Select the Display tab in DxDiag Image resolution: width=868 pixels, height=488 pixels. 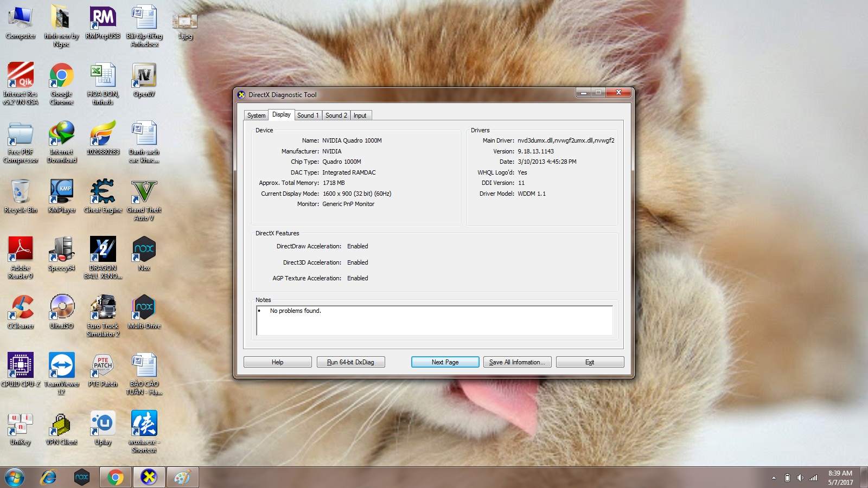[281, 114]
